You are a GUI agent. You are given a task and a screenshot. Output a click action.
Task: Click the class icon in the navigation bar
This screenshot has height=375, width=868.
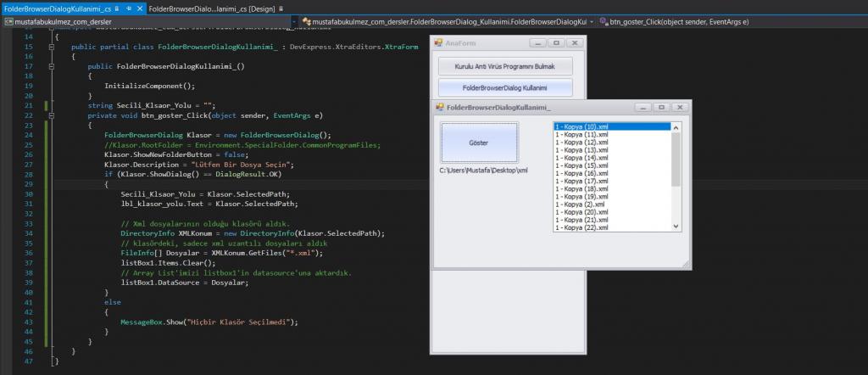tap(307, 21)
